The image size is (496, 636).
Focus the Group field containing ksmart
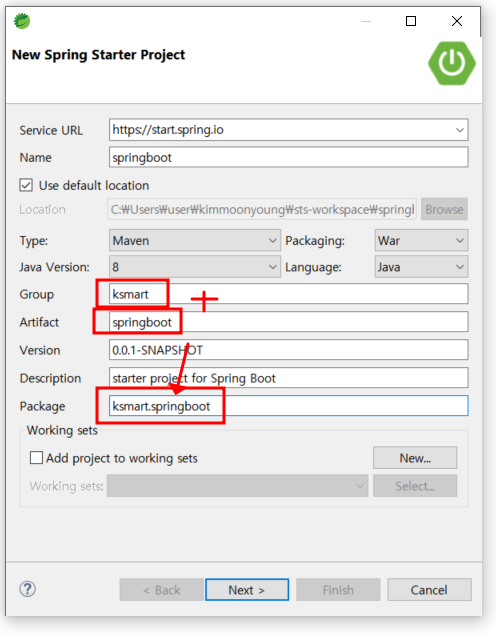[288, 294]
